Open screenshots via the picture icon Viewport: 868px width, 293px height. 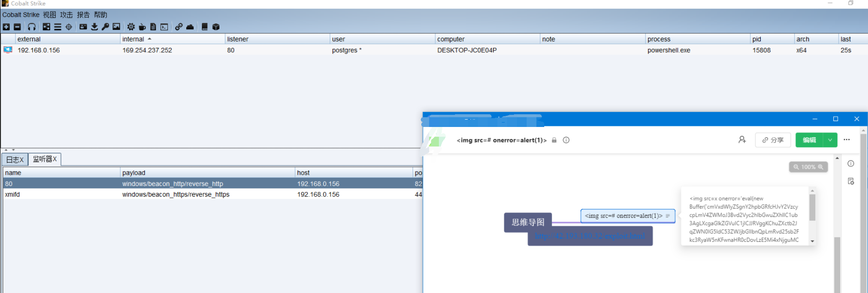point(117,27)
